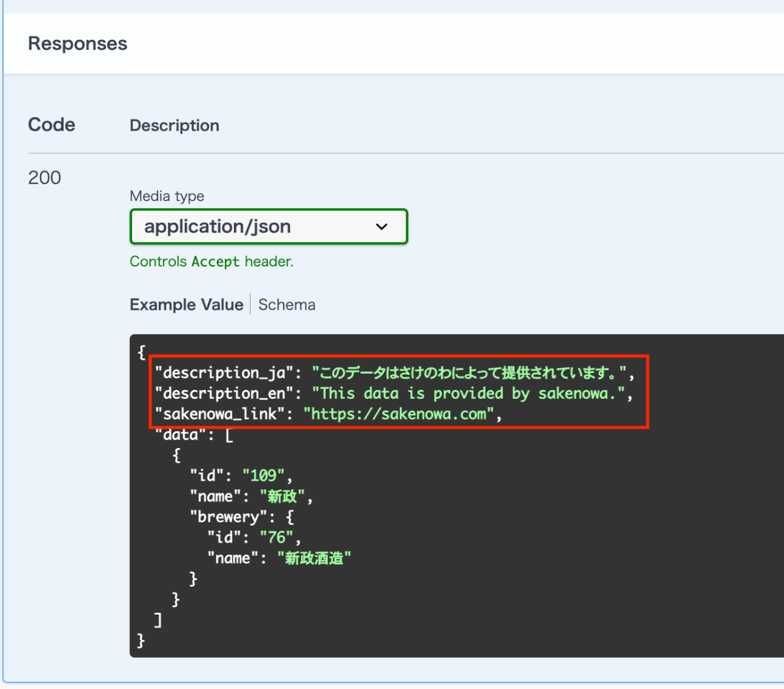784x689 pixels.
Task: Click the "sakenowa_link" JSON key
Action: [x=220, y=414]
